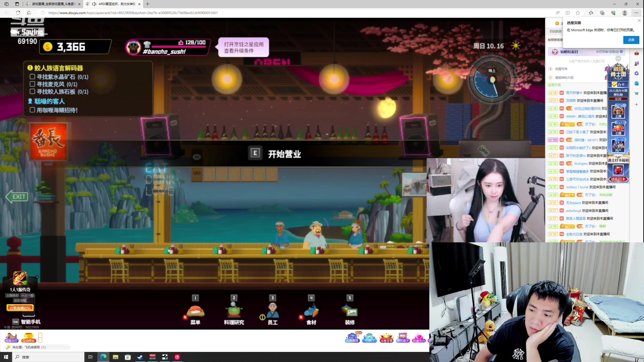The image size is (644, 362).
Task: Click the Windows taskbar 搜索 search box
Action: click(x=49, y=357)
